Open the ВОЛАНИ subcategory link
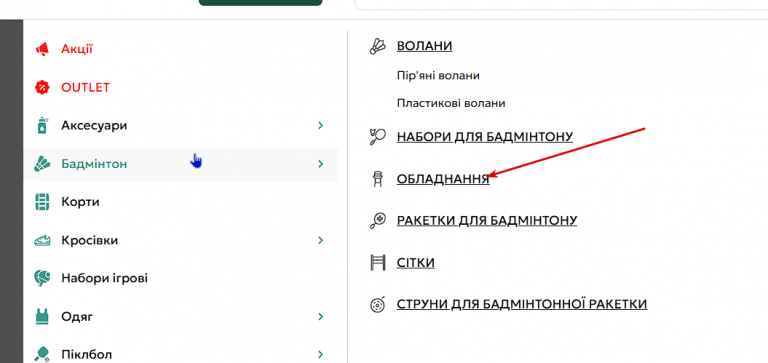The height and width of the screenshot is (363, 768). pos(425,46)
